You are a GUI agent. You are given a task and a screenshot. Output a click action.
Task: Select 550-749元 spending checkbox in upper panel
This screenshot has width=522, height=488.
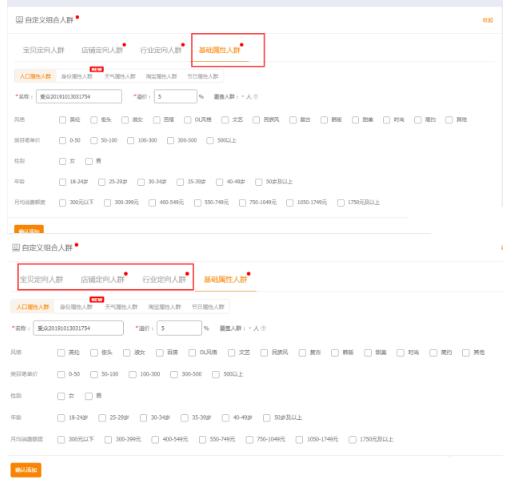pyautogui.click(x=197, y=203)
